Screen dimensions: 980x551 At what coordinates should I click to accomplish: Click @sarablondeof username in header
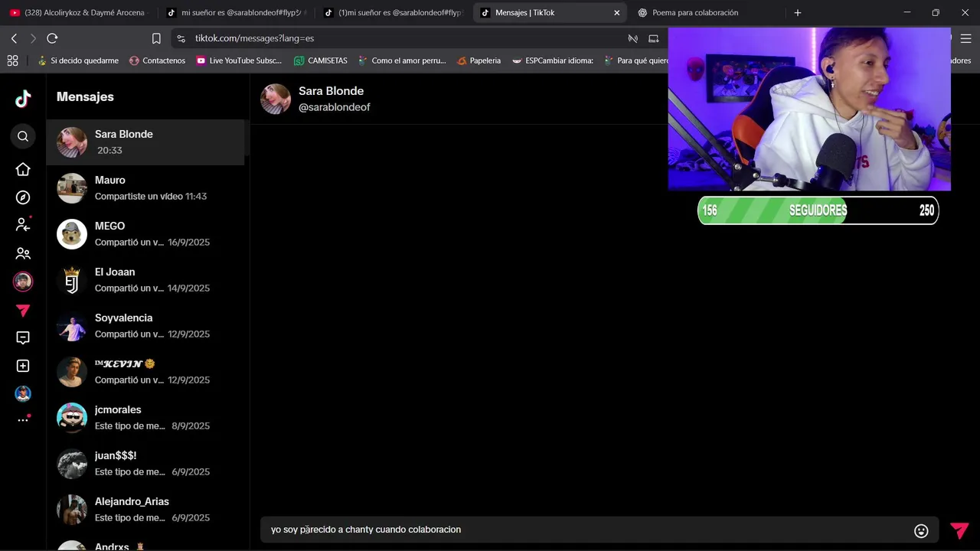334,108
